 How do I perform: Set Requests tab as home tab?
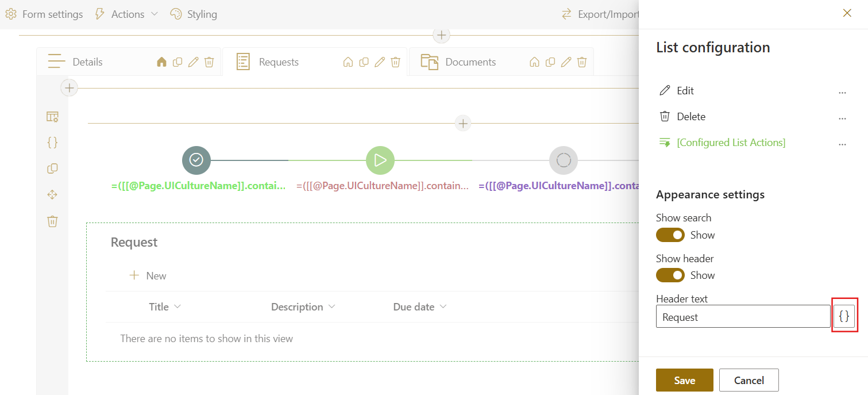point(348,62)
